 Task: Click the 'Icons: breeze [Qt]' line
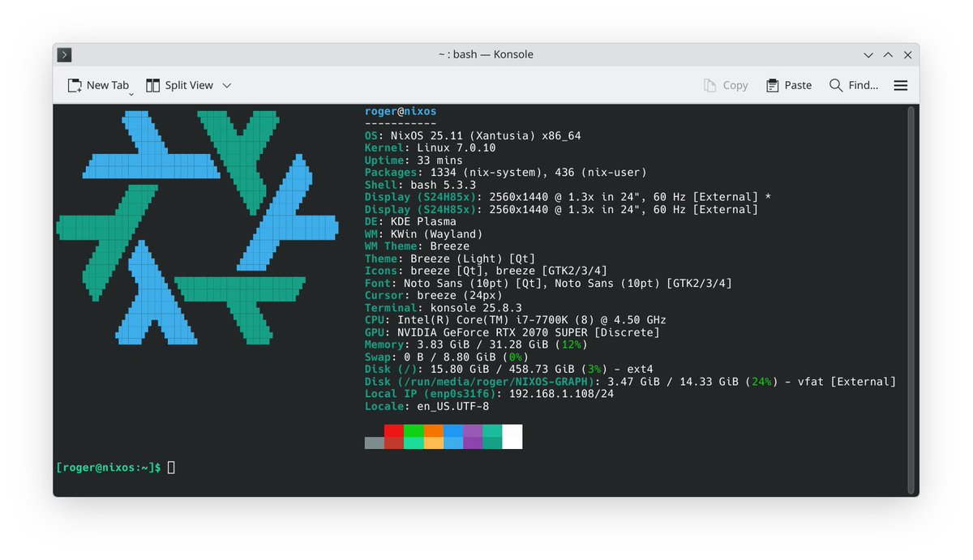point(486,271)
